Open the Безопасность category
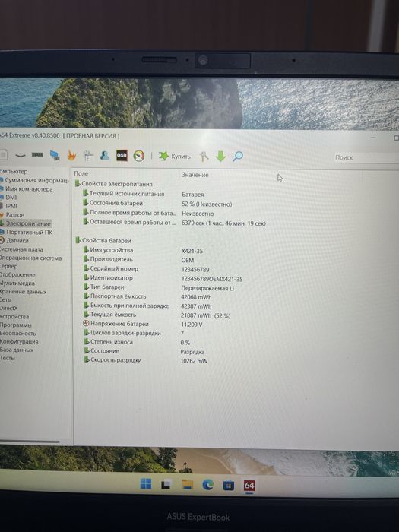This screenshot has height=532, width=399. [18, 333]
